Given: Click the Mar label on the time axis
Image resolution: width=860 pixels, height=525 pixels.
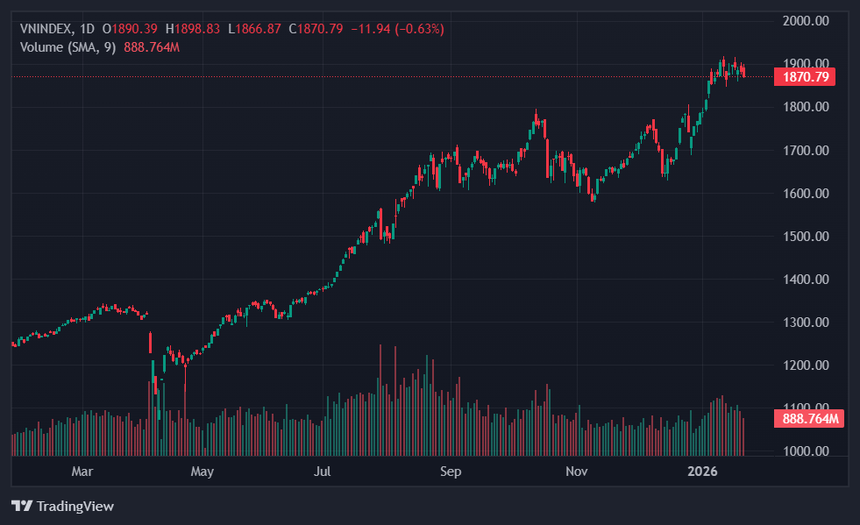Looking at the screenshot, I should tap(82, 470).
